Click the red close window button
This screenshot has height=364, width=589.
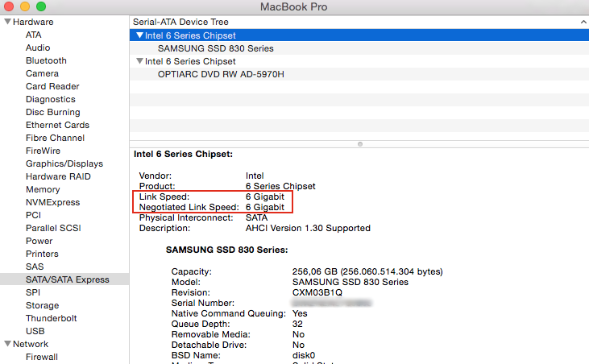click(x=9, y=6)
